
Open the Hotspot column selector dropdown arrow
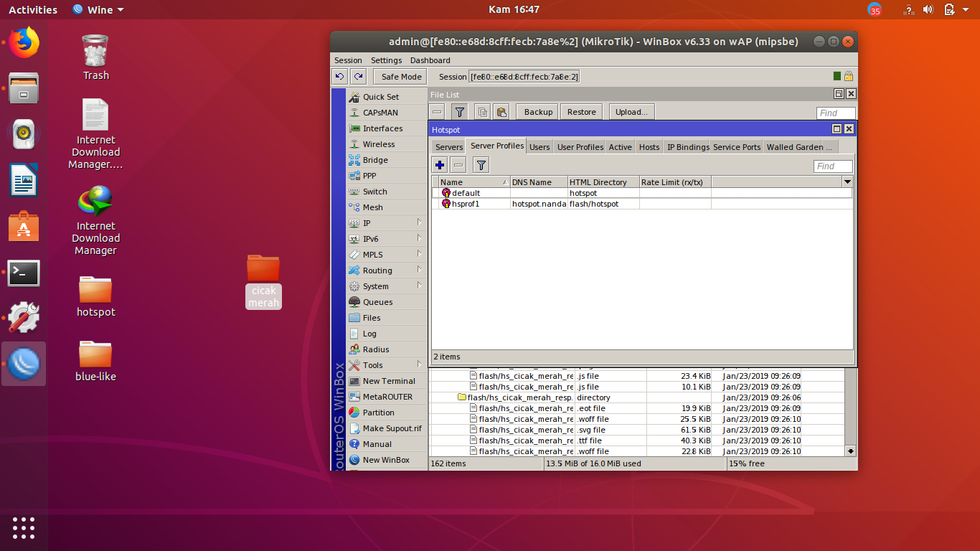coord(847,182)
